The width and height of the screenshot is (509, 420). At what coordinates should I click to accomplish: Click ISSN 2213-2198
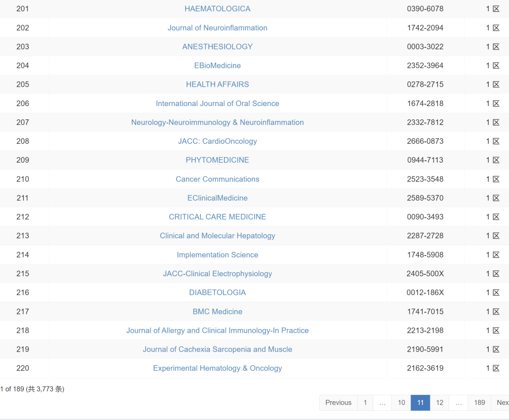pos(425,330)
